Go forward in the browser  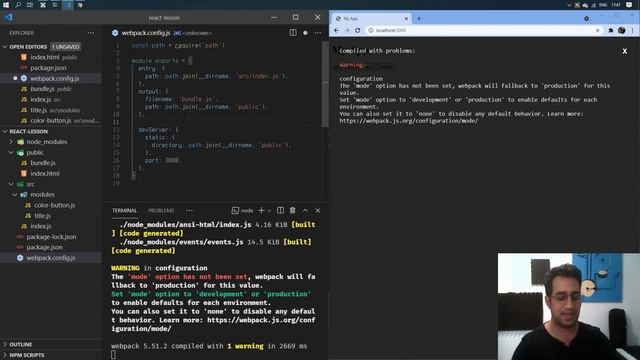[x=347, y=30]
